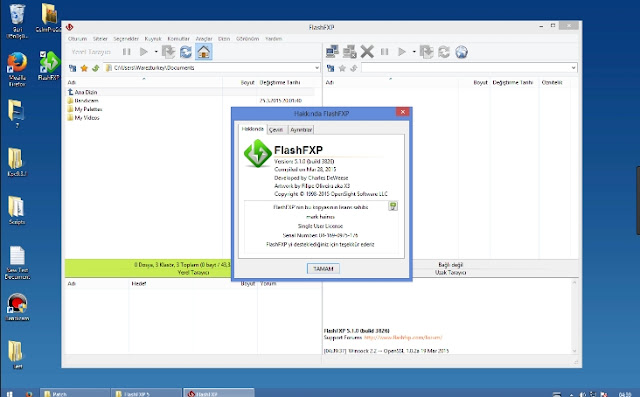640x397 pixels.
Task: Open the Seçenekler menu
Action: coord(126,39)
